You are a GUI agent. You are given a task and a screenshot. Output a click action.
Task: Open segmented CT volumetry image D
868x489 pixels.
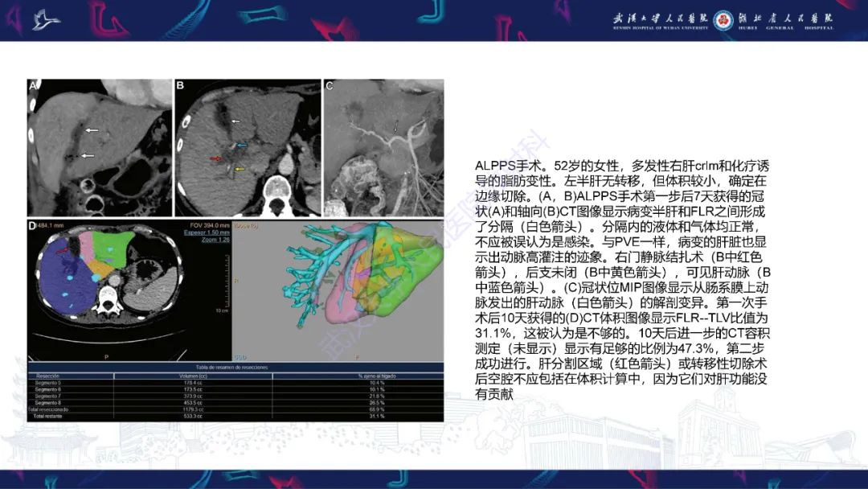[x=129, y=290]
